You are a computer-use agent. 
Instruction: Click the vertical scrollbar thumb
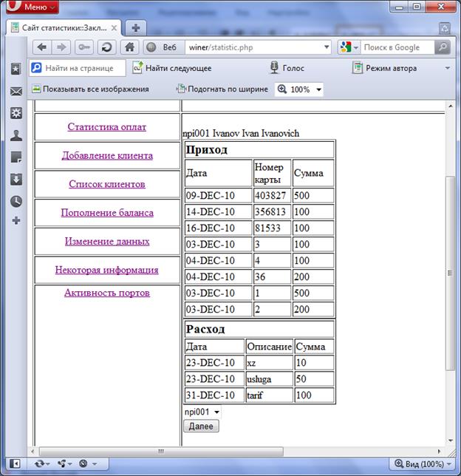450,273
